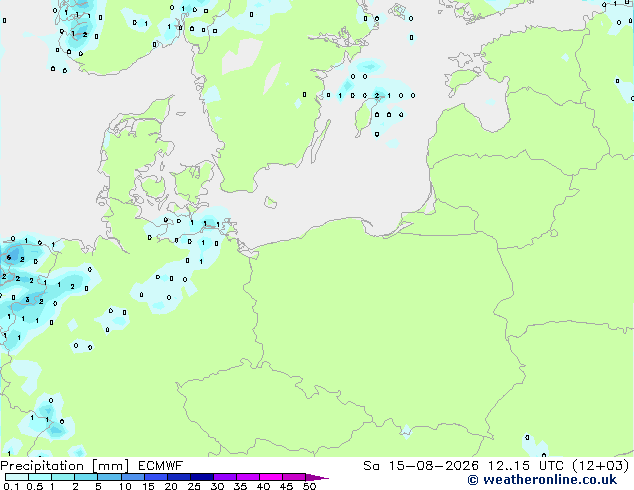Click the 0.5–1 mm legend color box
Screen dimensions: 634x490
pos(40,477)
